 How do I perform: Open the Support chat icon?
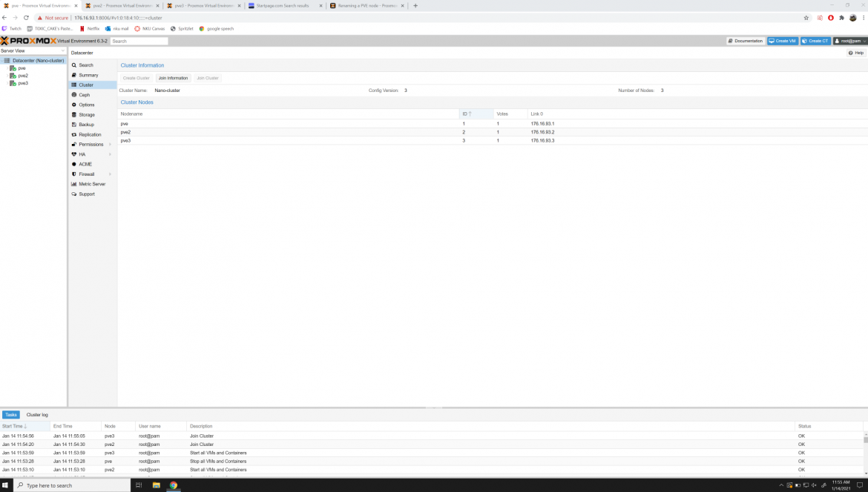[x=74, y=194]
